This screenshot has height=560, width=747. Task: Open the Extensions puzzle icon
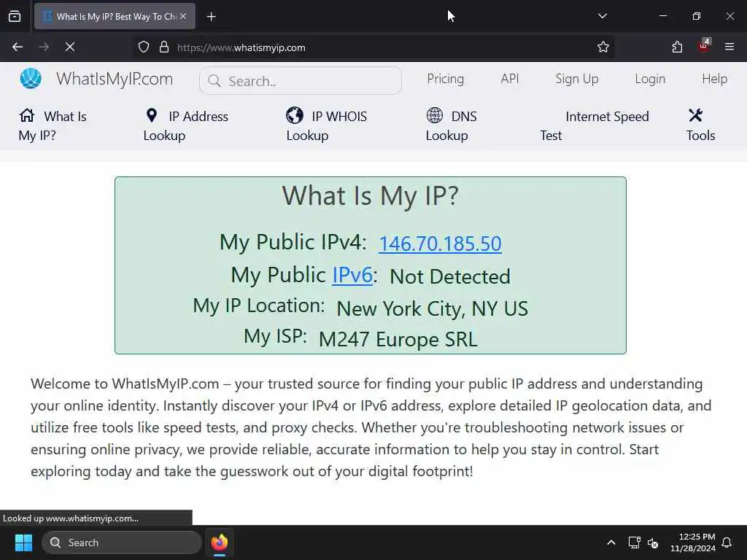tap(677, 47)
